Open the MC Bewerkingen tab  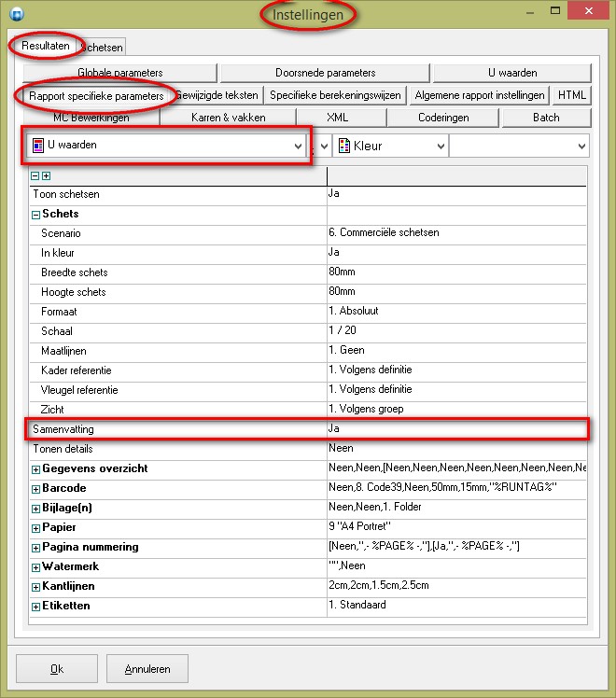pos(91,118)
